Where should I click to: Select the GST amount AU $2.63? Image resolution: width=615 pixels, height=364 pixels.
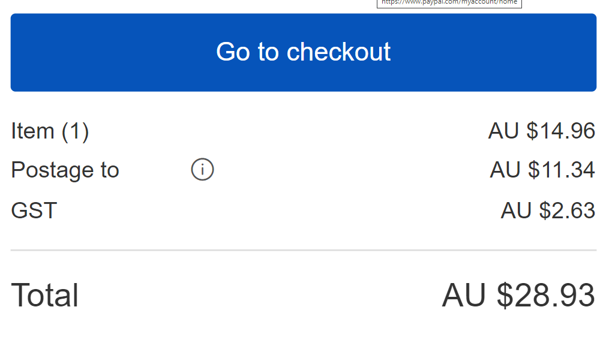[548, 210]
